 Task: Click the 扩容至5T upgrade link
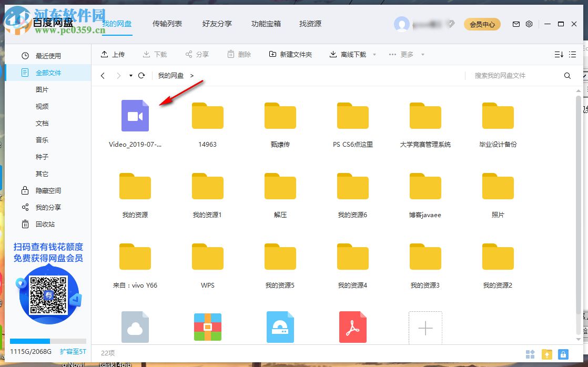click(x=73, y=351)
